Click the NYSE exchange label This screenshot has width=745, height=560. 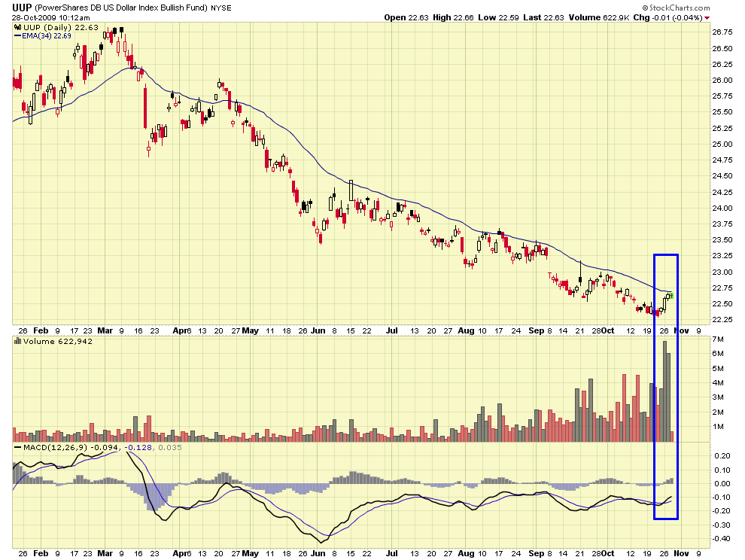pyautogui.click(x=221, y=8)
